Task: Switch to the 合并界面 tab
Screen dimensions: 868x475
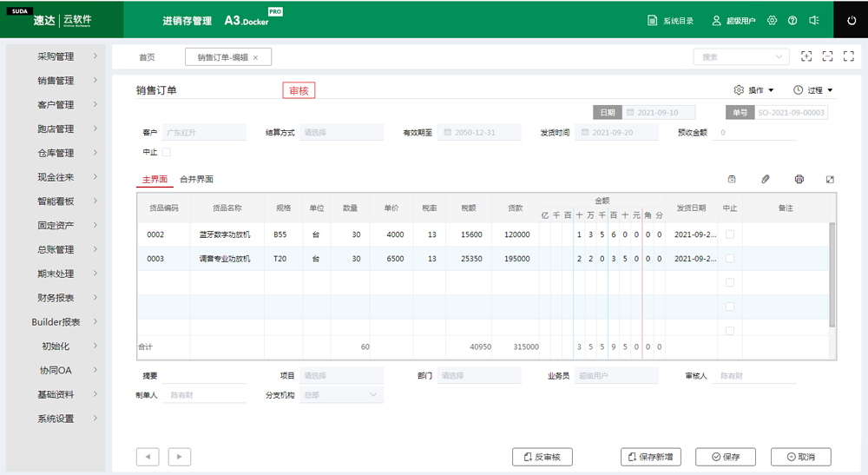Action: click(196, 179)
